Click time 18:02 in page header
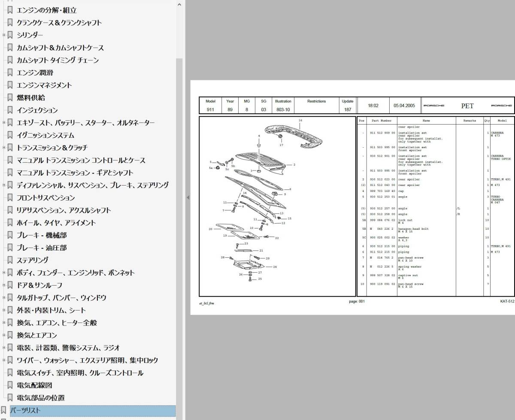Screen dimensions: 515x420 coord(373,106)
